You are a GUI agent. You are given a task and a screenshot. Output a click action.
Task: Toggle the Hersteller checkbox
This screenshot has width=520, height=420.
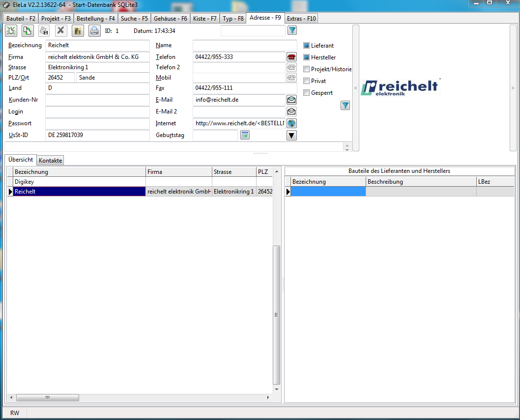pos(306,57)
